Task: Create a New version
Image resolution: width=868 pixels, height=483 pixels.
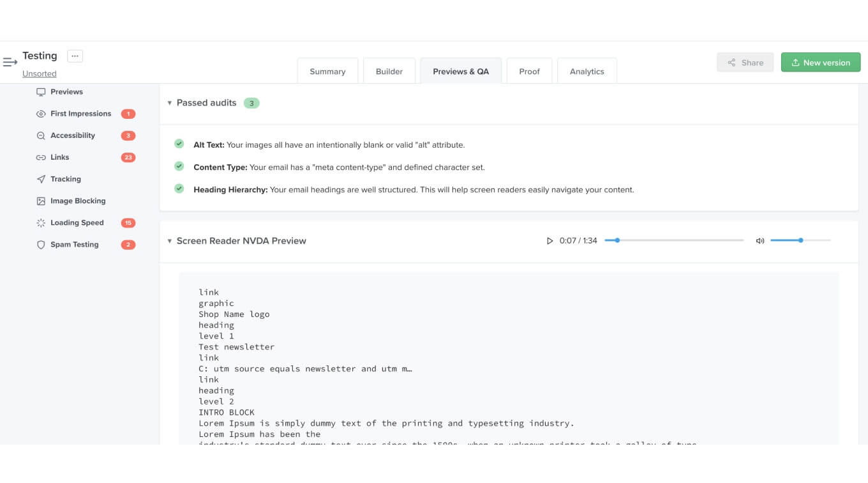Action: 821,62
